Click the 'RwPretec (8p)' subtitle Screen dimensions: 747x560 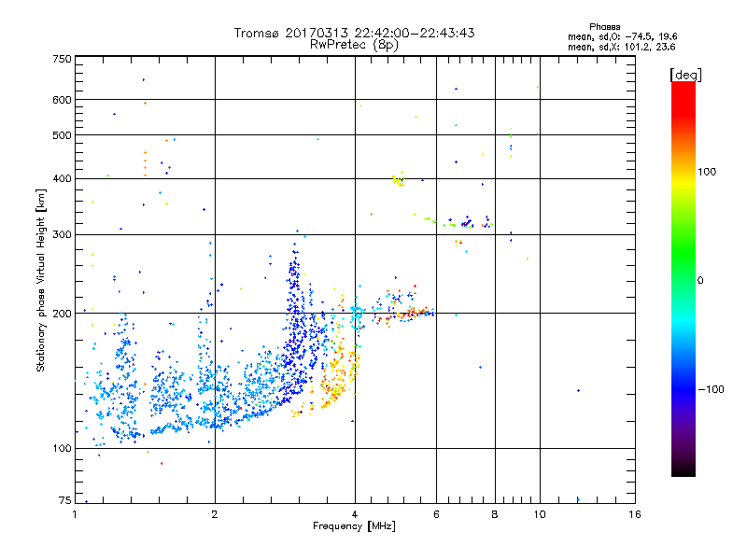pos(354,45)
